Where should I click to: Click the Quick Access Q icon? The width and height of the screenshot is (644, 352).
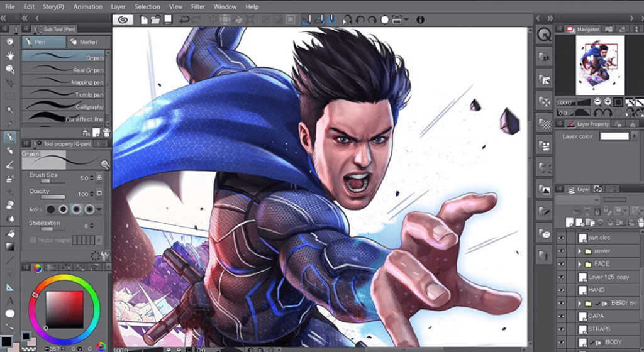point(545,35)
